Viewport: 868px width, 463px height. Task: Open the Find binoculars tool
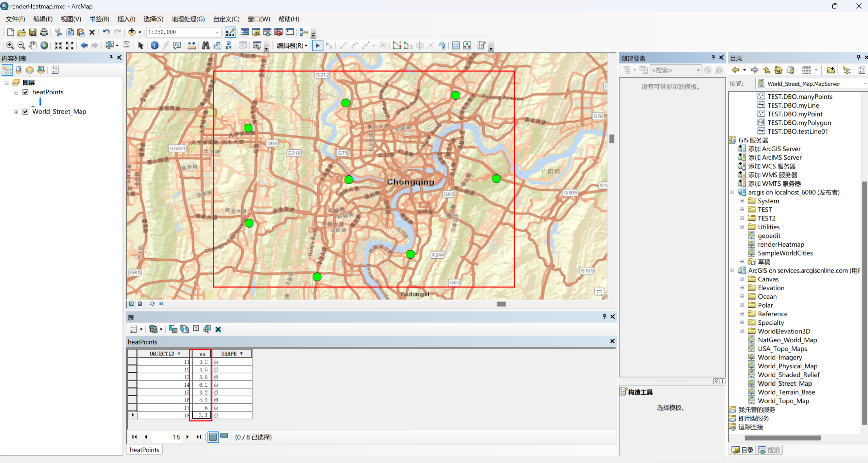tap(206, 45)
